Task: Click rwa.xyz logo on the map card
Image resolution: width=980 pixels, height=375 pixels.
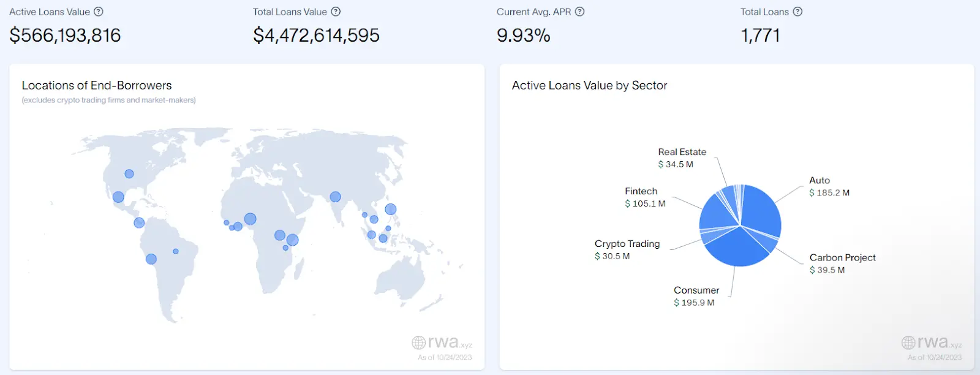Action: 442,343
